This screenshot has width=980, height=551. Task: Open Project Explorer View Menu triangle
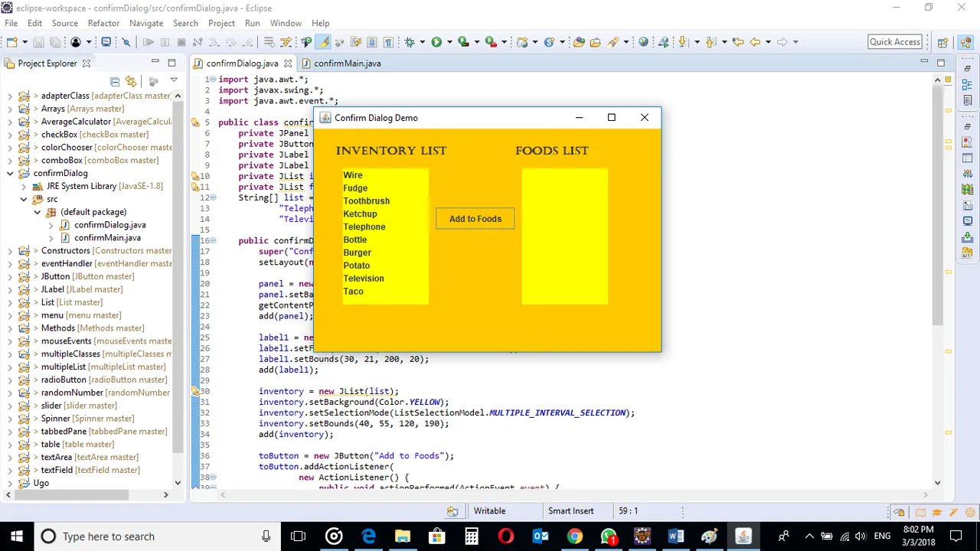click(174, 80)
